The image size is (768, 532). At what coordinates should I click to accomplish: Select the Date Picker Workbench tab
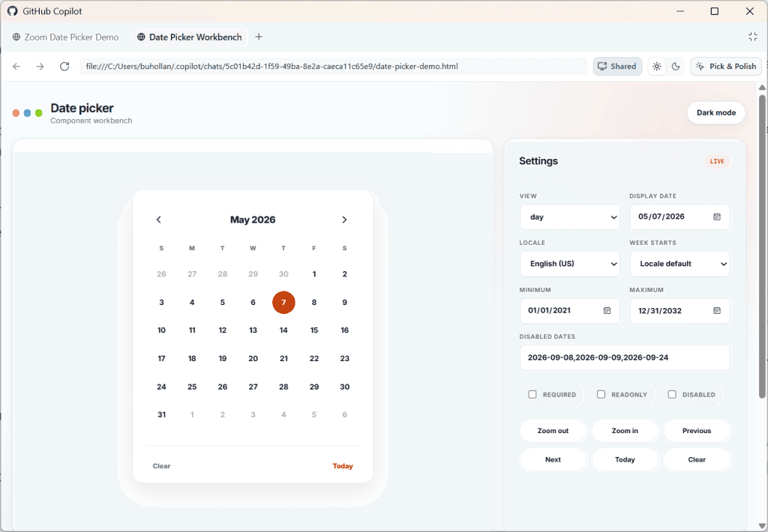[x=190, y=37]
